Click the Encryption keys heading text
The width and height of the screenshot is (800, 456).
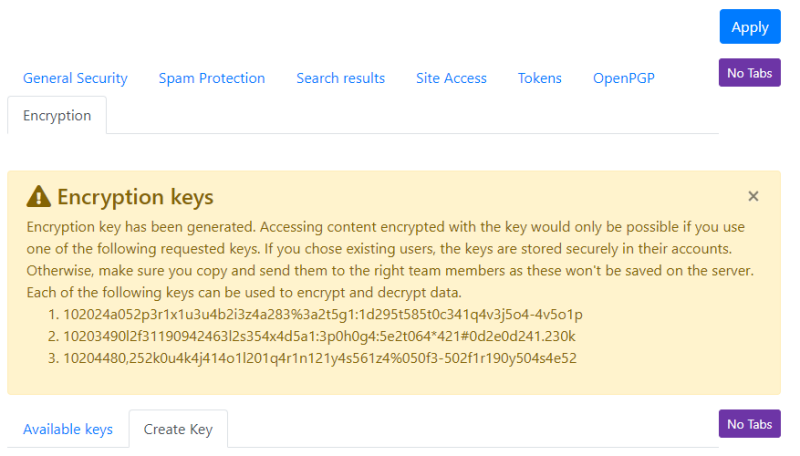(135, 197)
